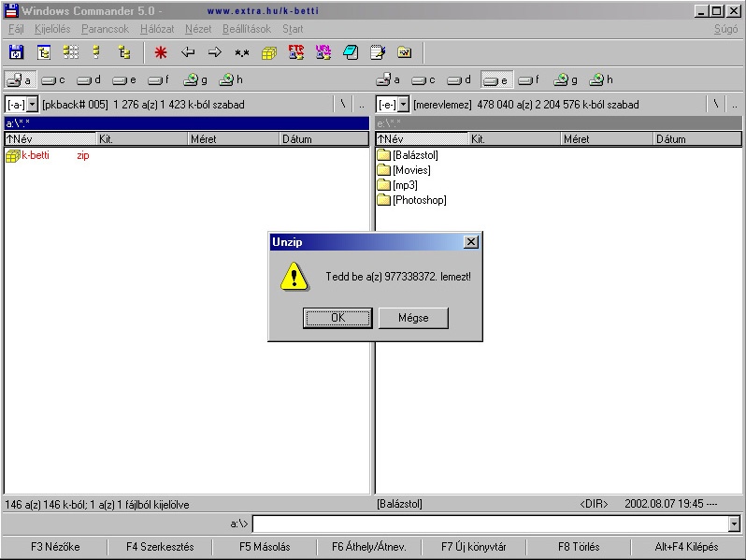This screenshot has height=560, width=746.
Task: Click the pack files cube icon
Action: pos(269,52)
